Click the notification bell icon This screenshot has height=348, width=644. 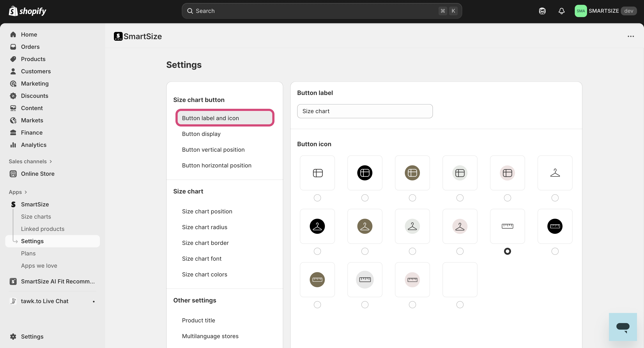pyautogui.click(x=561, y=11)
